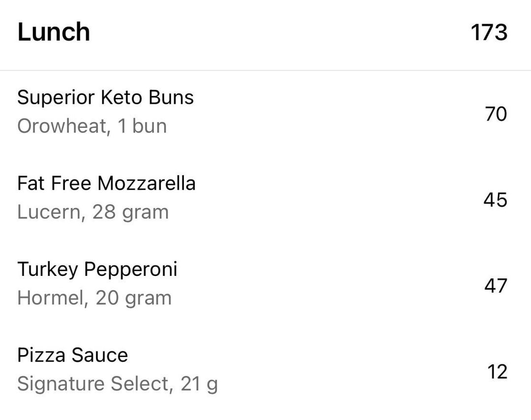Edit the Mozzarella food log row

[265, 200]
